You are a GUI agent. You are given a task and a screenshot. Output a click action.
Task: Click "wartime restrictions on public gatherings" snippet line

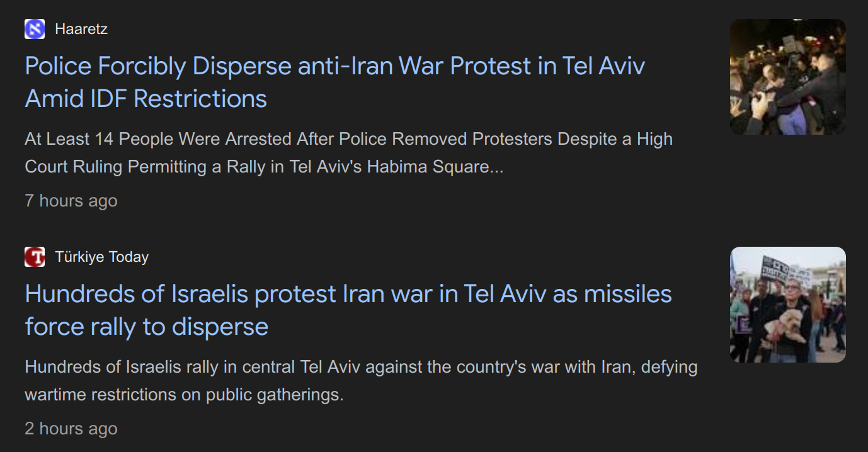point(184,395)
